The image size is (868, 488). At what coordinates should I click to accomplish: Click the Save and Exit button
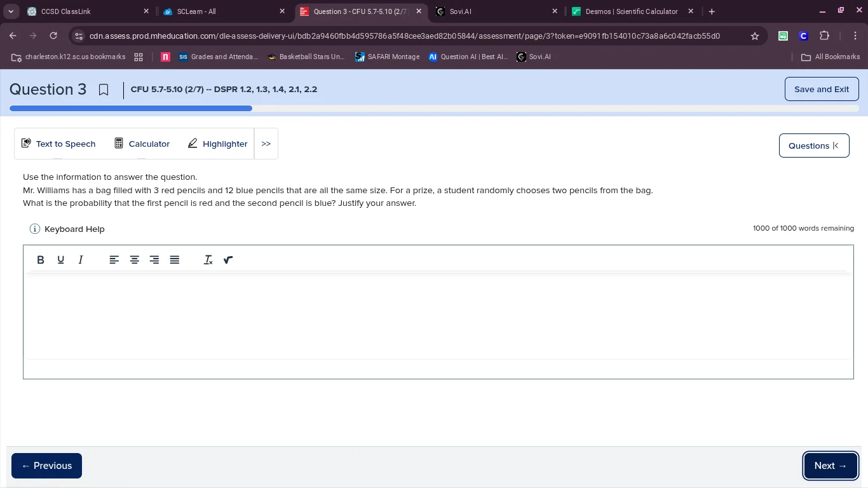821,89
